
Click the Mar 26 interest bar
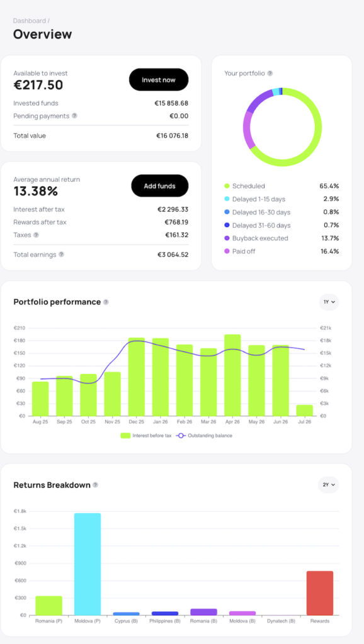208,382
